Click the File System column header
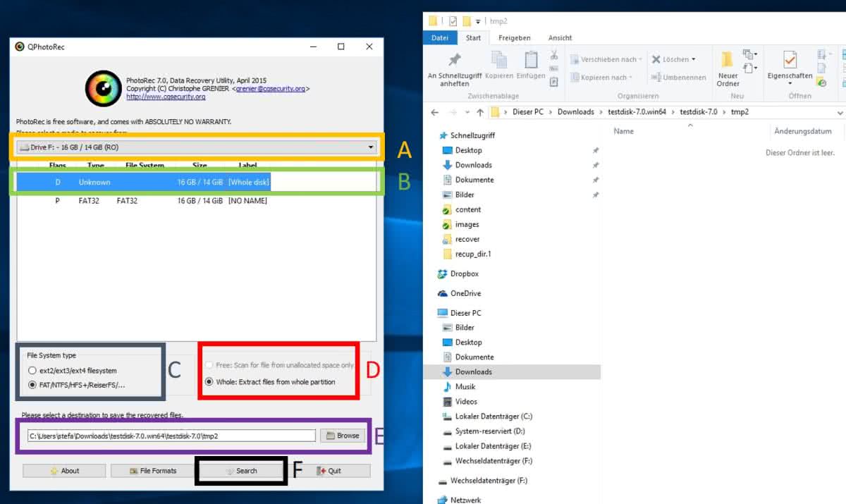 point(145,166)
